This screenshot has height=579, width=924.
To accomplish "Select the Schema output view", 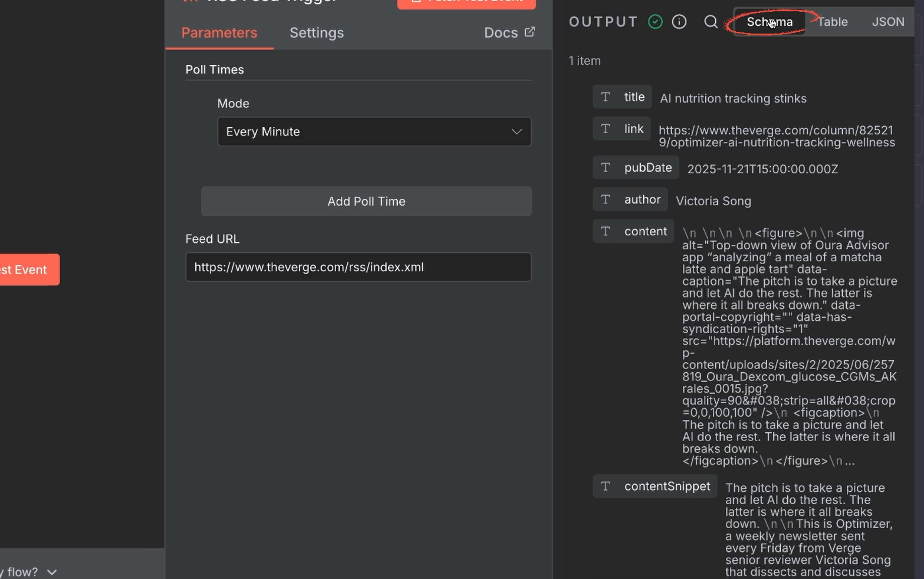I will tap(770, 22).
